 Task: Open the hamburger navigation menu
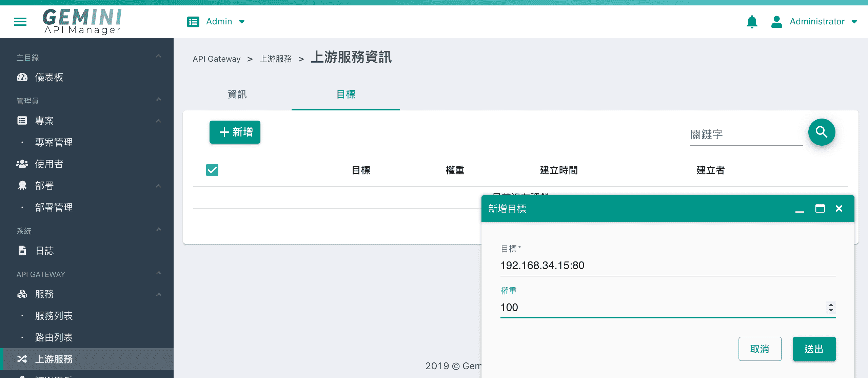click(x=20, y=22)
